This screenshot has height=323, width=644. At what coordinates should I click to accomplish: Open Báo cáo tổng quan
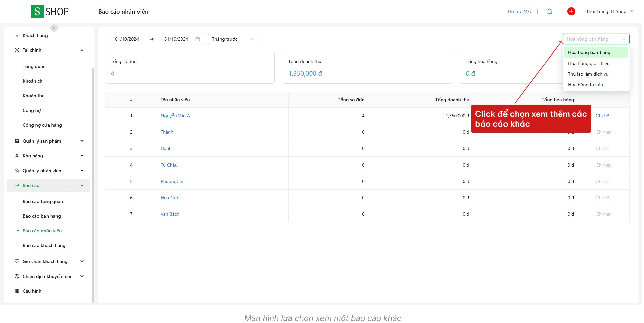tap(43, 201)
